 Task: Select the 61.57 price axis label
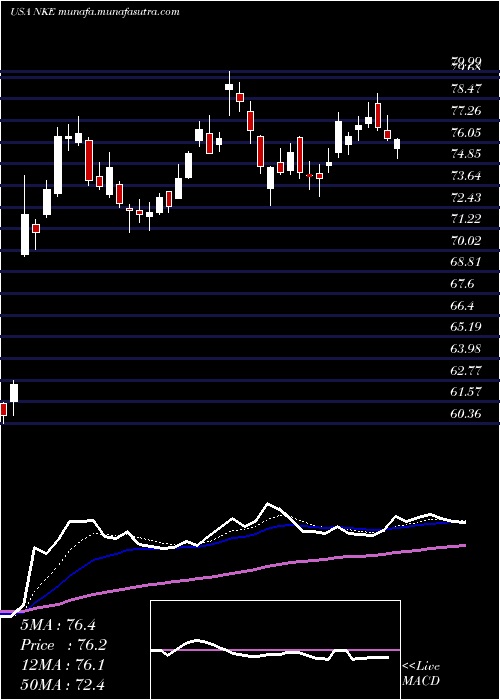pyautogui.click(x=467, y=392)
